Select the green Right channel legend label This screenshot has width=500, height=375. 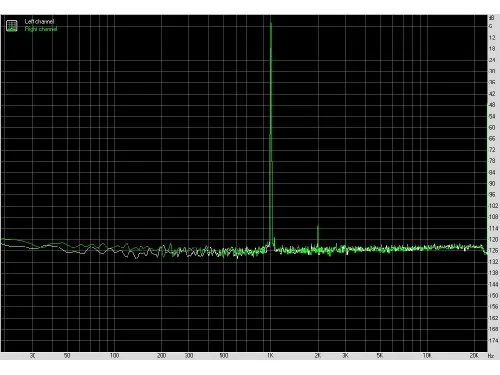click(x=41, y=29)
